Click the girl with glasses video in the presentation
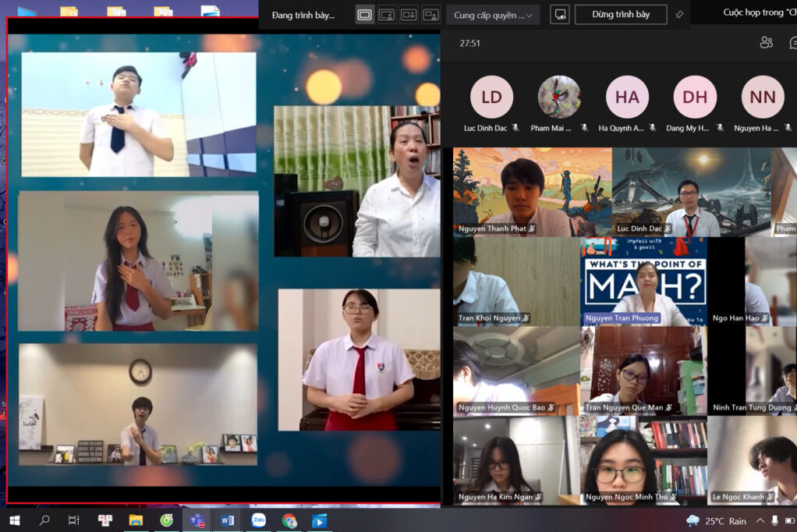 tap(359, 360)
